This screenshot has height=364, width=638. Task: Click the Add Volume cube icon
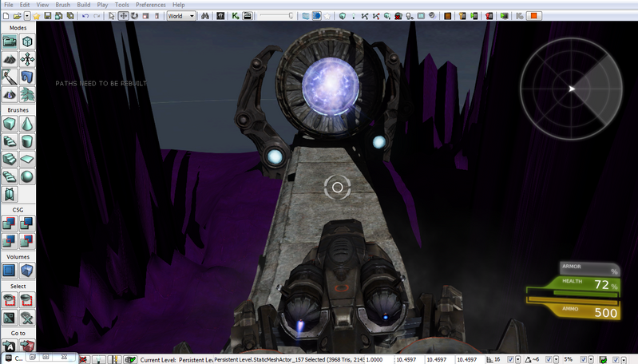[x=27, y=271]
